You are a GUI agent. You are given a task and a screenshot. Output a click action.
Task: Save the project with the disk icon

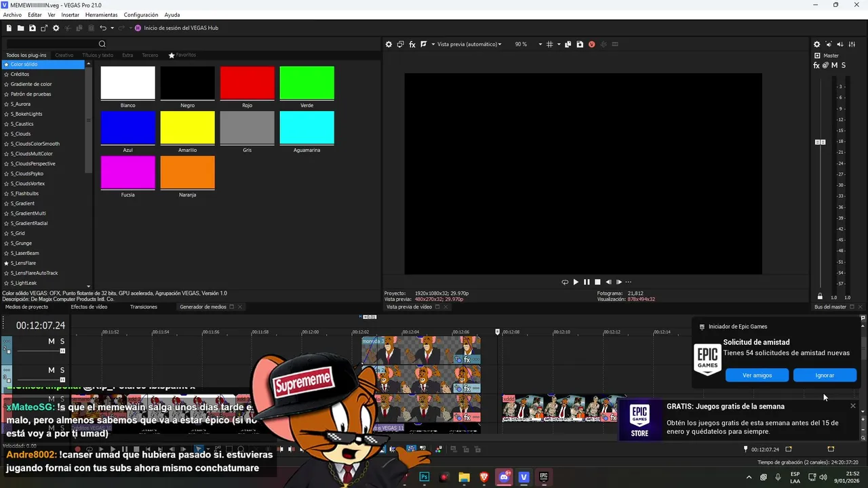32,28
